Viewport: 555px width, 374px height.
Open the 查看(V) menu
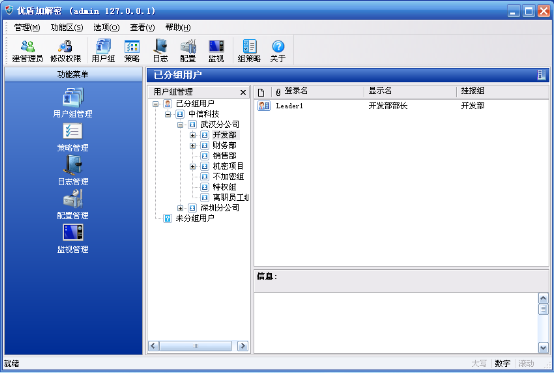(x=142, y=27)
